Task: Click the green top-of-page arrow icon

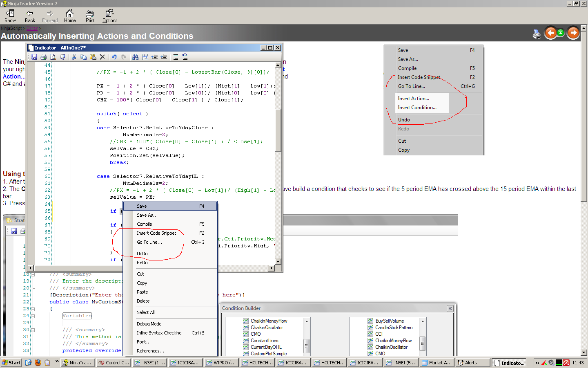Action: (561, 33)
